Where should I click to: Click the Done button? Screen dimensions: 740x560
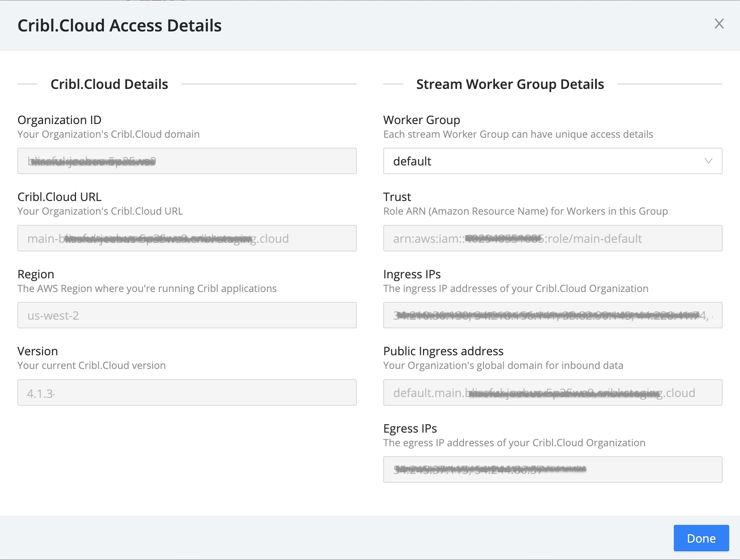701,538
